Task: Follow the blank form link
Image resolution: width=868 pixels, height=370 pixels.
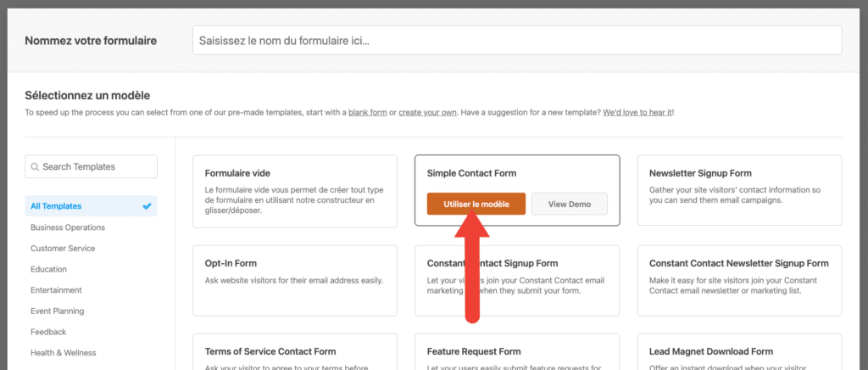Action: point(368,112)
